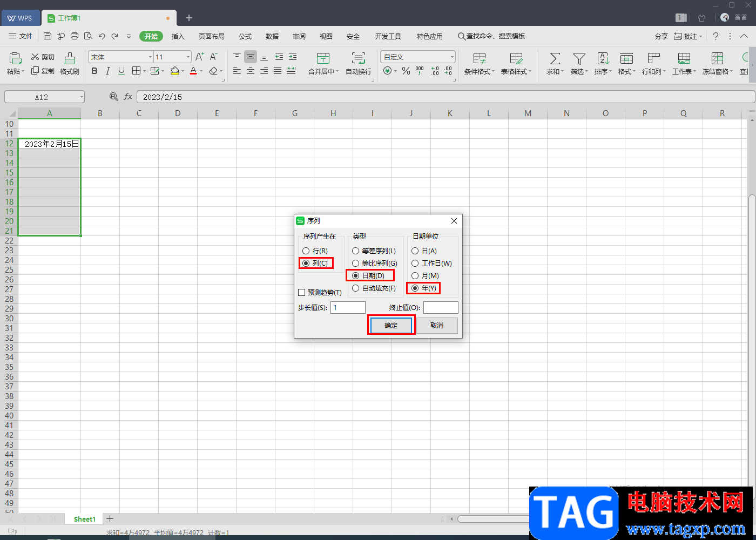Click the Wrap Text icon
Screen dimensions: 756x540
[x=358, y=58]
